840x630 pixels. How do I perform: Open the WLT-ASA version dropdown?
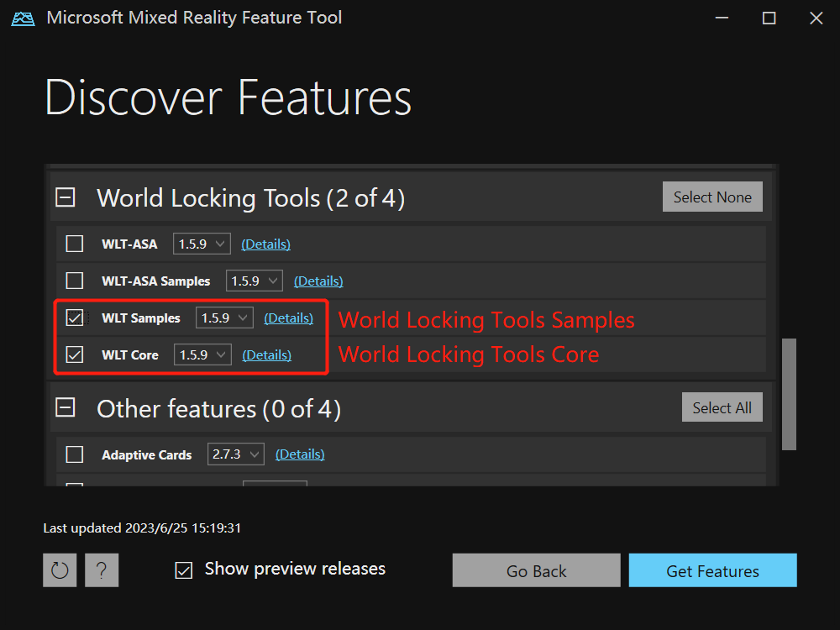[201, 243]
